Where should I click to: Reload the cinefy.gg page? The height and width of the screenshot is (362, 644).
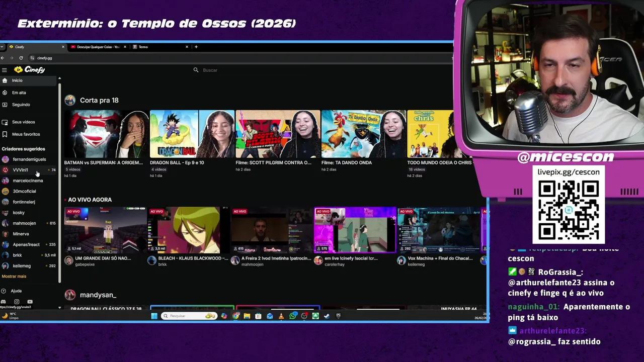21,58
